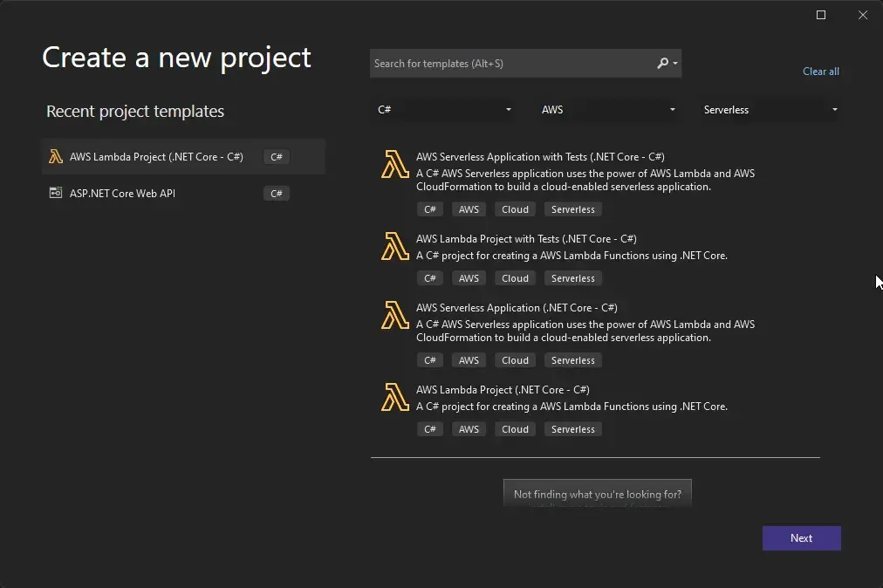The height and width of the screenshot is (588, 883).
Task: Expand 'Not finding what you're looking for?'
Action: 597,494
